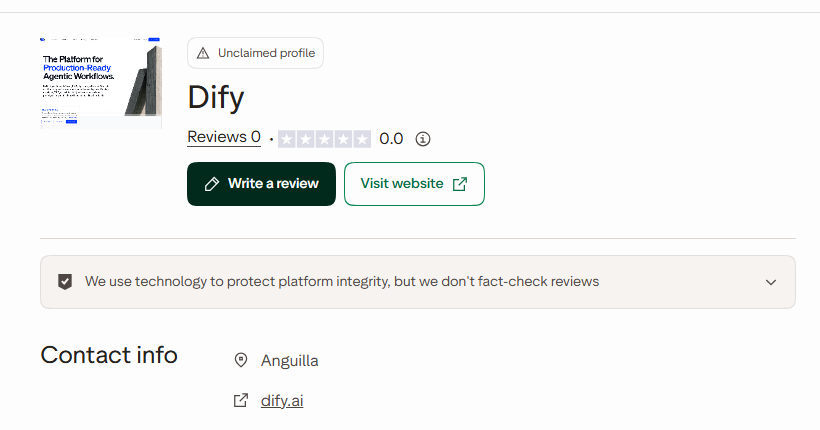
Task: Click the empty star rating bar
Action: [x=324, y=139]
